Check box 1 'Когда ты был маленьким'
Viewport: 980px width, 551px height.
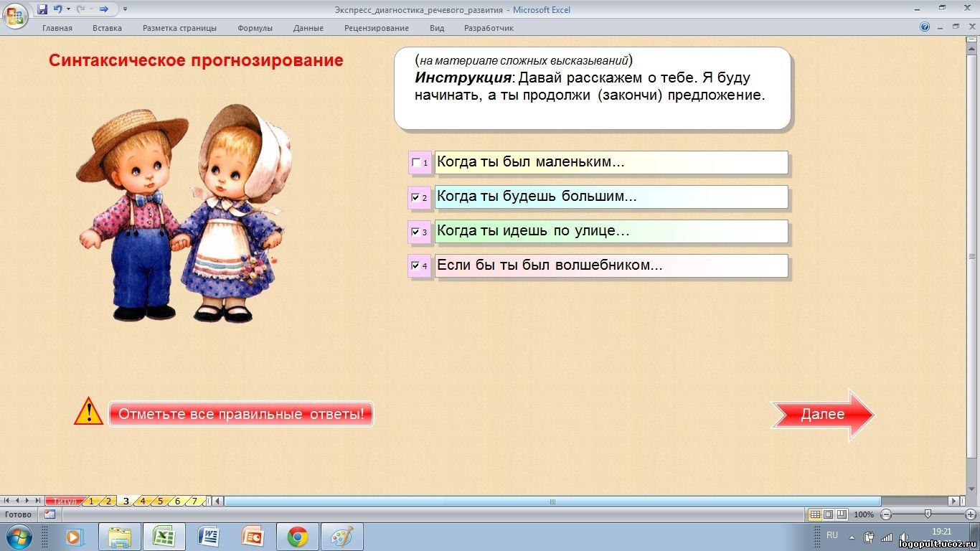point(415,163)
